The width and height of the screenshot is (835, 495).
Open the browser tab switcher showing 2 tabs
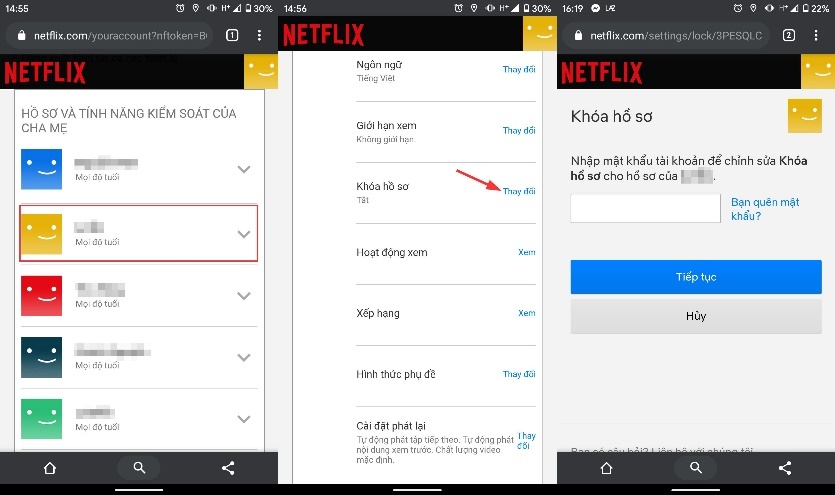coord(788,35)
